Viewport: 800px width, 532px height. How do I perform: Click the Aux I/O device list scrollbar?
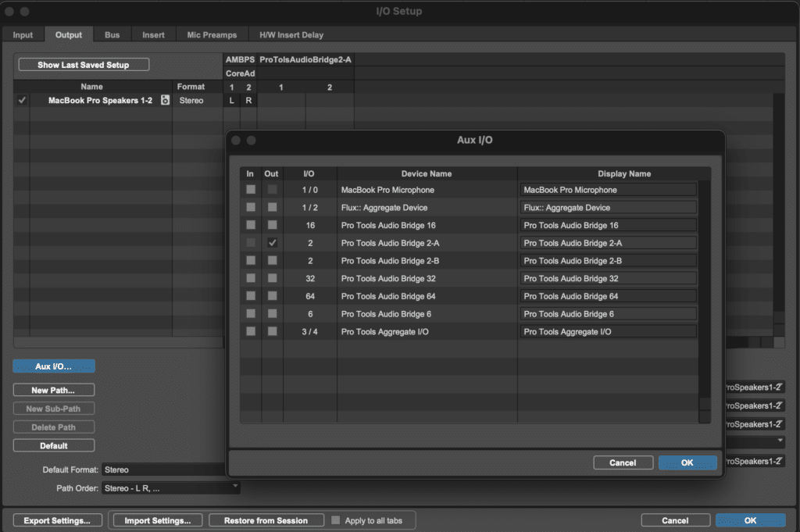(x=705, y=297)
